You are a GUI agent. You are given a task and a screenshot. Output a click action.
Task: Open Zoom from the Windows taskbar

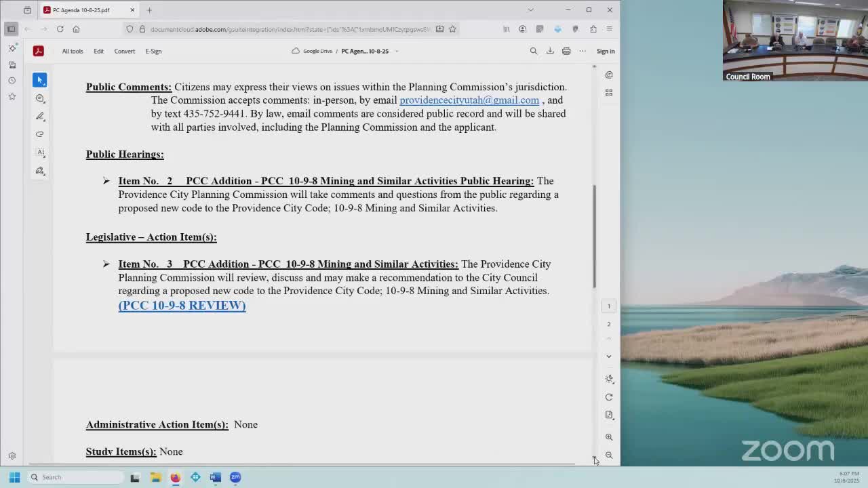click(235, 477)
